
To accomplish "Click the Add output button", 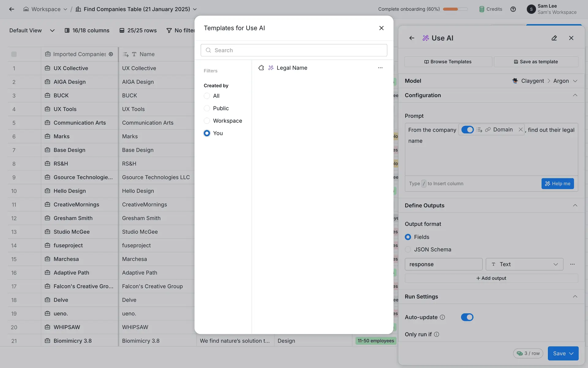I will (x=491, y=278).
